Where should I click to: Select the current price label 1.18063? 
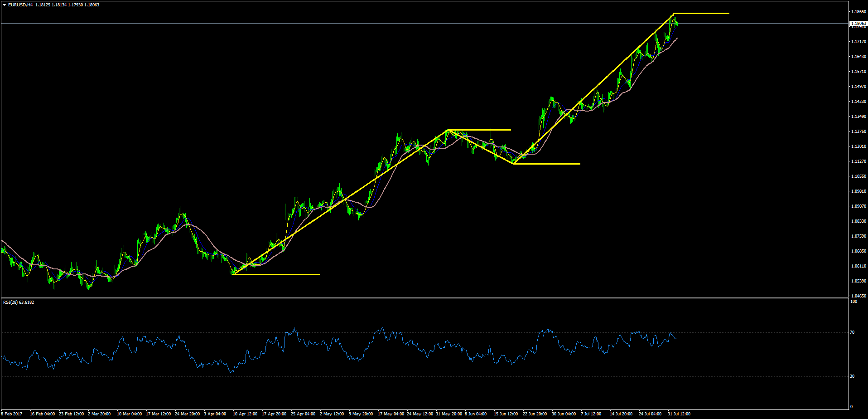tap(858, 23)
